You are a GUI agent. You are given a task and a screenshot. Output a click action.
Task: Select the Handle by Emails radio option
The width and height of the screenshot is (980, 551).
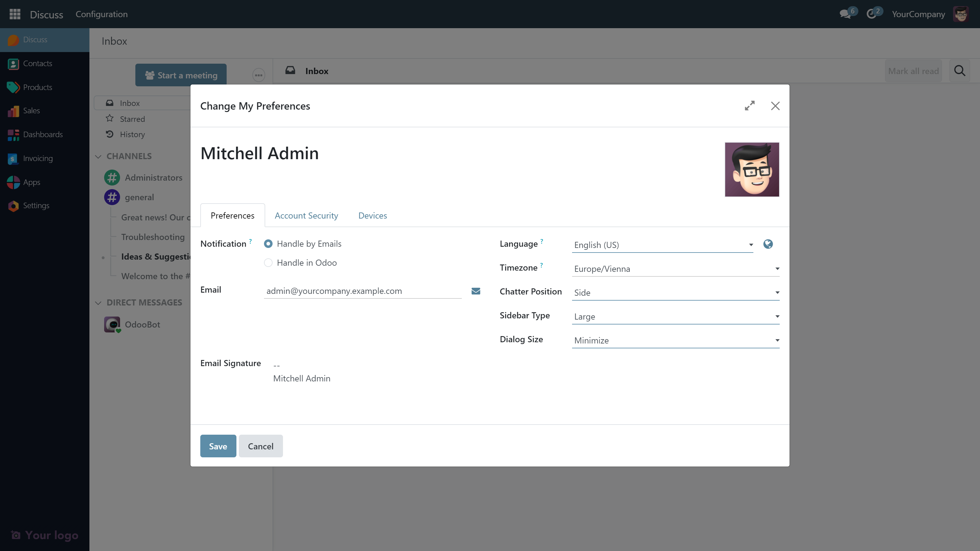pos(268,244)
